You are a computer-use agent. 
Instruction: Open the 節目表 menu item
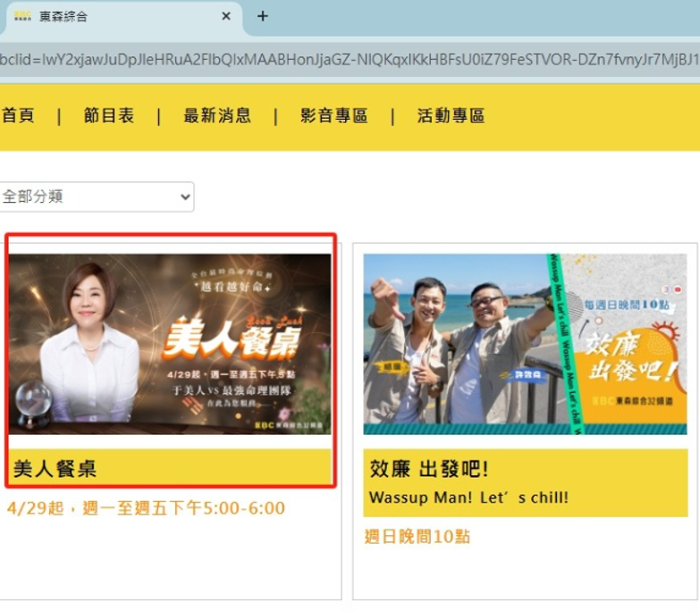108,116
